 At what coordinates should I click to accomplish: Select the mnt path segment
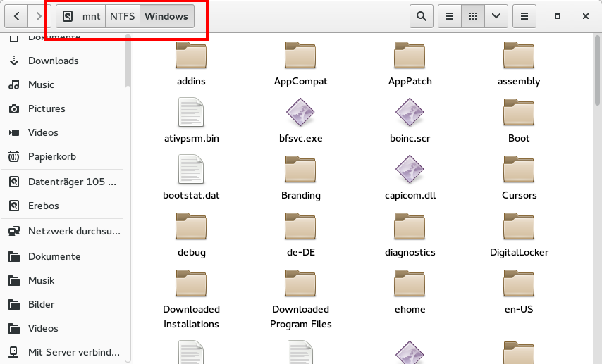92,16
